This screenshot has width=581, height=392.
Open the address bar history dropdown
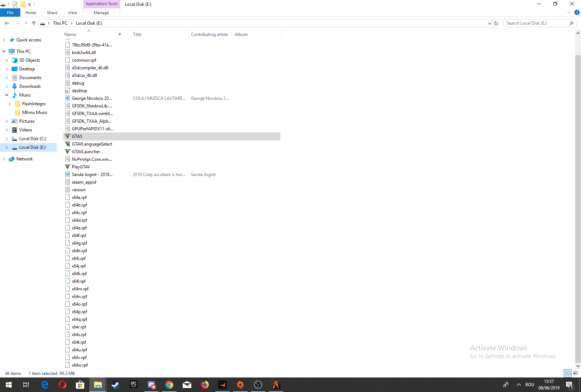(x=489, y=23)
